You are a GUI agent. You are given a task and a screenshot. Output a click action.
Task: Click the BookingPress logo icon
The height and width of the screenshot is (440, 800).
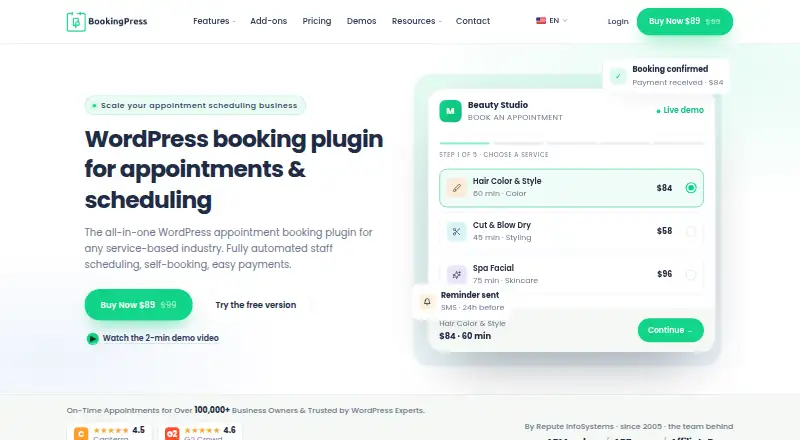point(76,21)
